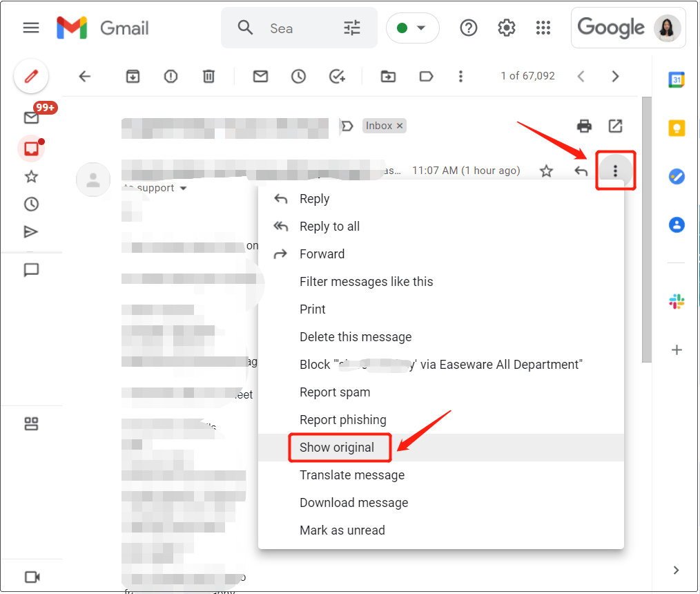Print all using printer icon
This screenshot has height=594, width=700.
pos(584,126)
